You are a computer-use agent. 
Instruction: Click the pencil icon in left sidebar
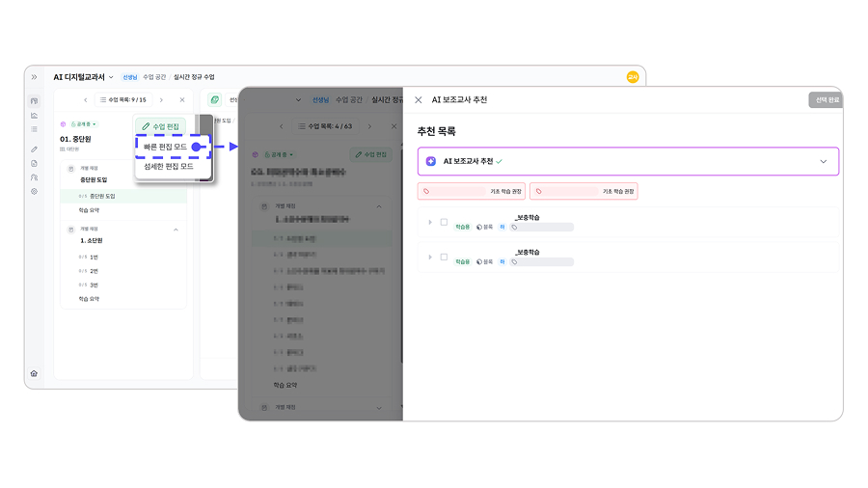pos(34,149)
